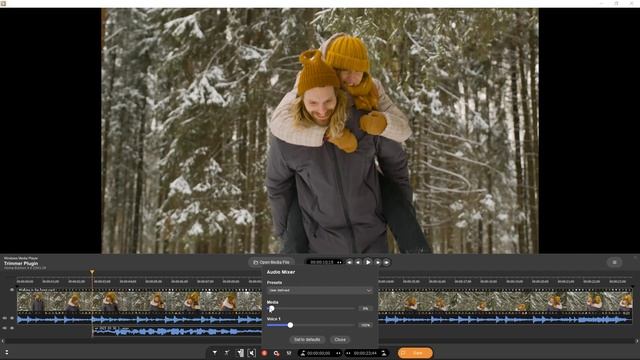Click Set to defaults in Audio Mixer
The image size is (640, 360).
pos(307,340)
